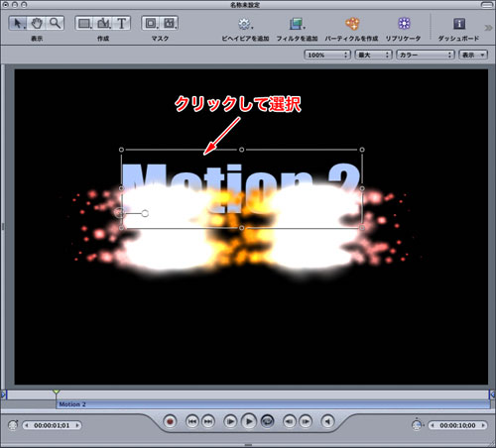Decrement project duration with left arrow
This screenshot has width=496, height=448.
(433, 425)
